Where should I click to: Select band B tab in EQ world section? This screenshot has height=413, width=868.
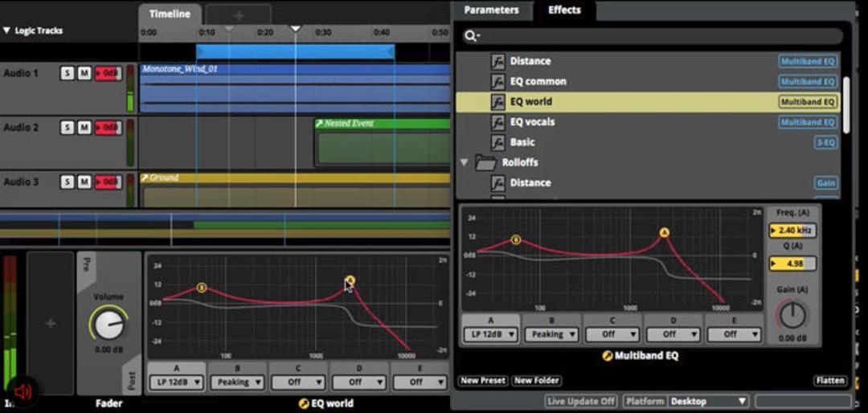tap(237, 368)
